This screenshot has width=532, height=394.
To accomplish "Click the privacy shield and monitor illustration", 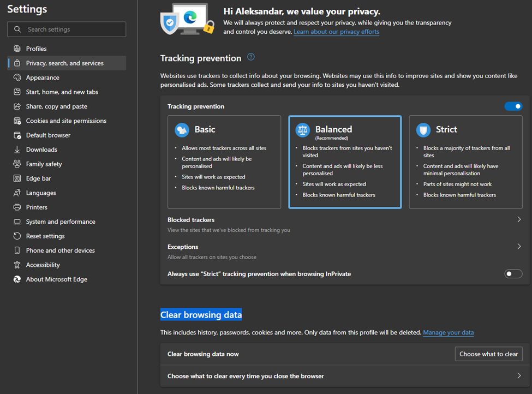I will pyautogui.click(x=188, y=19).
